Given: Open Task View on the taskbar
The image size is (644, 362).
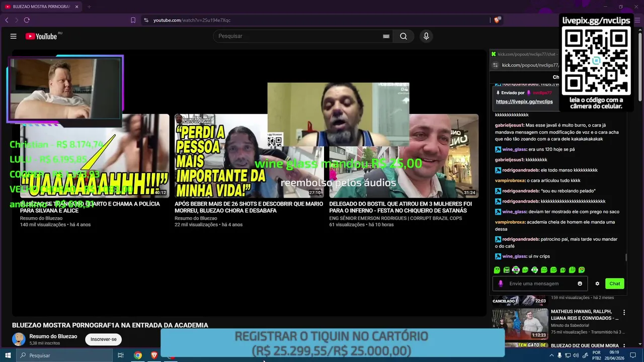Looking at the screenshot, I should 121,355.
